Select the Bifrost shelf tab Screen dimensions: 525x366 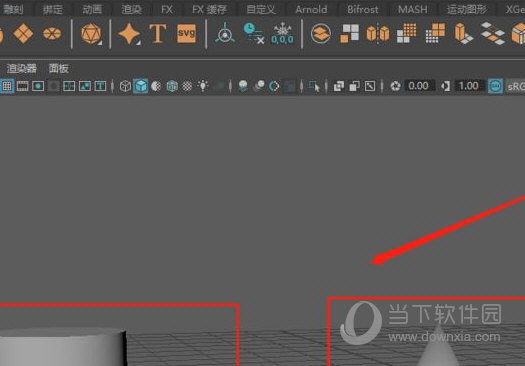[363, 9]
